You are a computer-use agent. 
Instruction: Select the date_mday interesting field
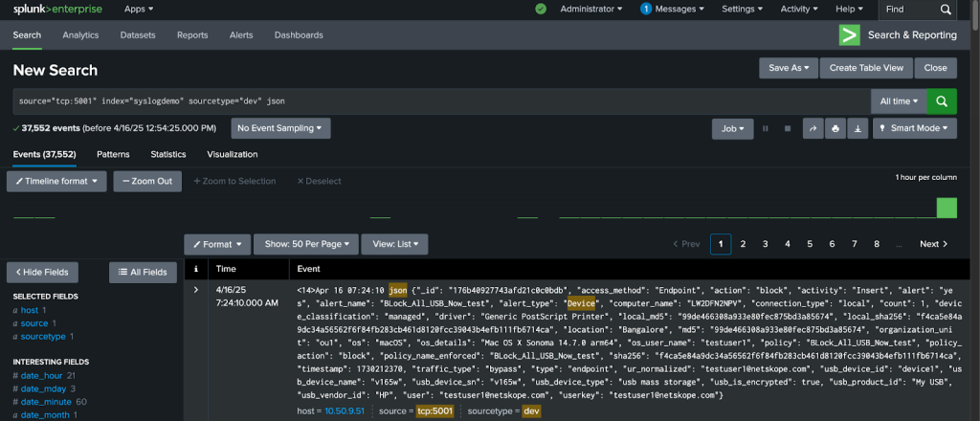click(43, 388)
